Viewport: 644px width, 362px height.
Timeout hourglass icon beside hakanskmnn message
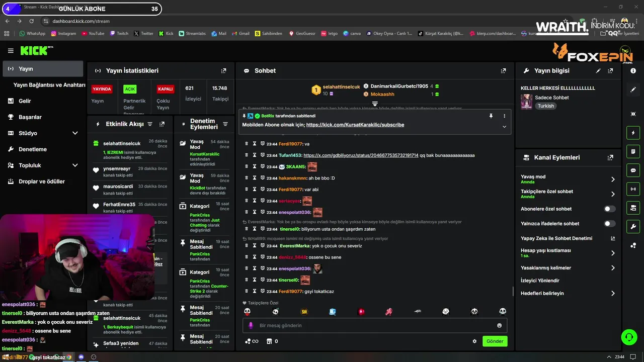[x=255, y=178]
